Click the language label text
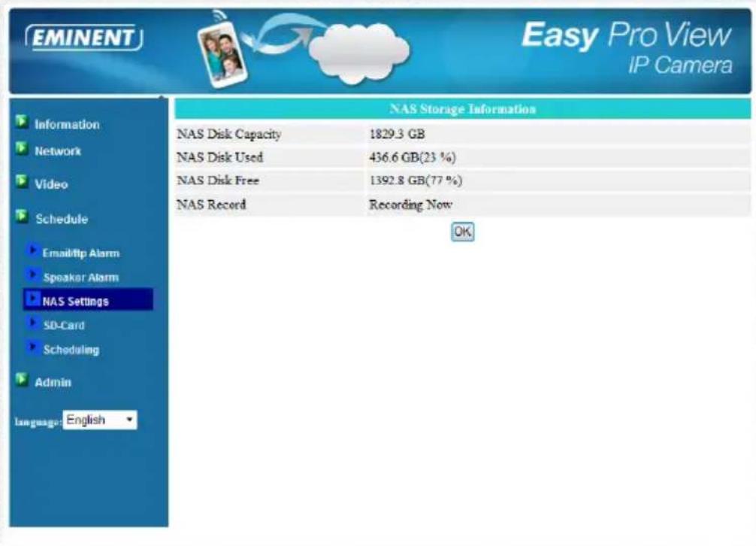The width and height of the screenshot is (756, 546). pyautogui.click(x=38, y=423)
